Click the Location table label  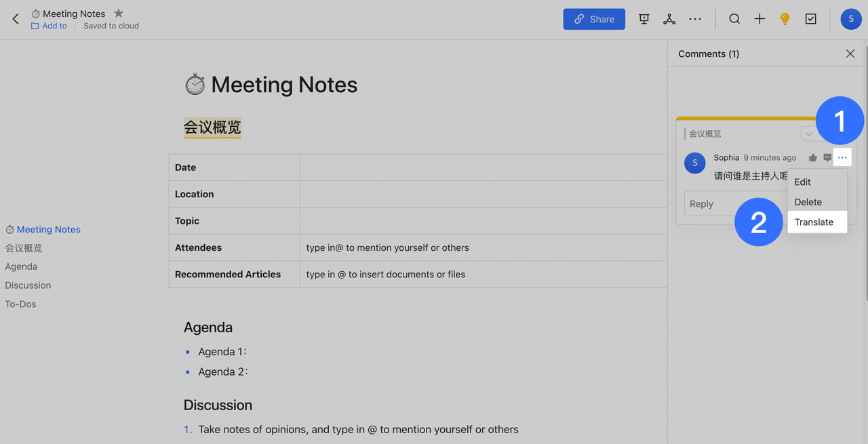[194, 194]
